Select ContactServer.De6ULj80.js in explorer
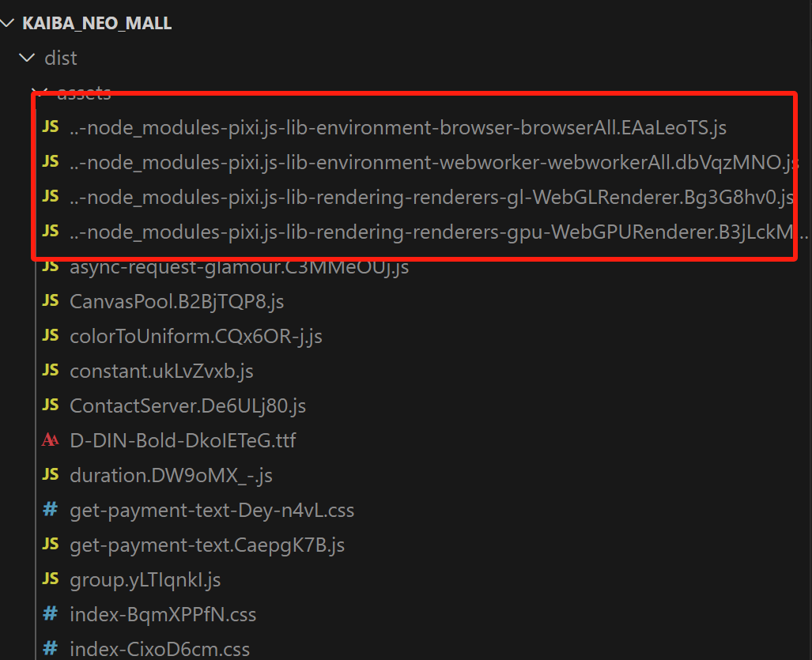The image size is (812, 660). tap(187, 405)
